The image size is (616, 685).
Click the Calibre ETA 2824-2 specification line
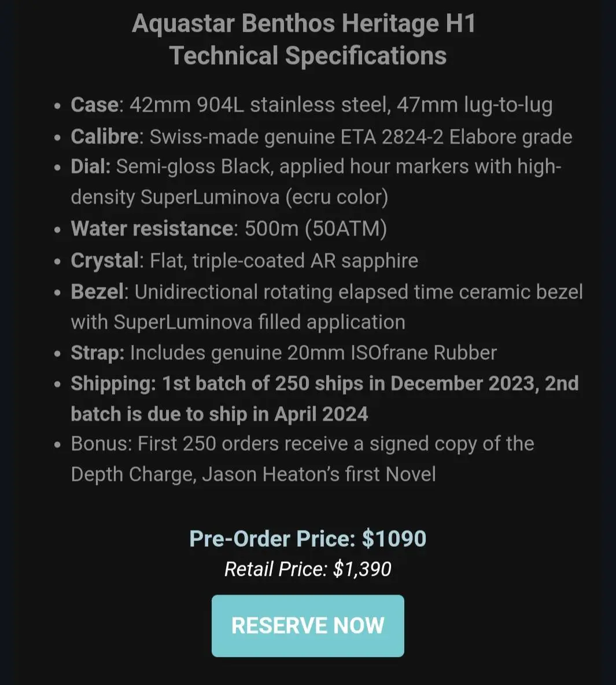point(321,137)
